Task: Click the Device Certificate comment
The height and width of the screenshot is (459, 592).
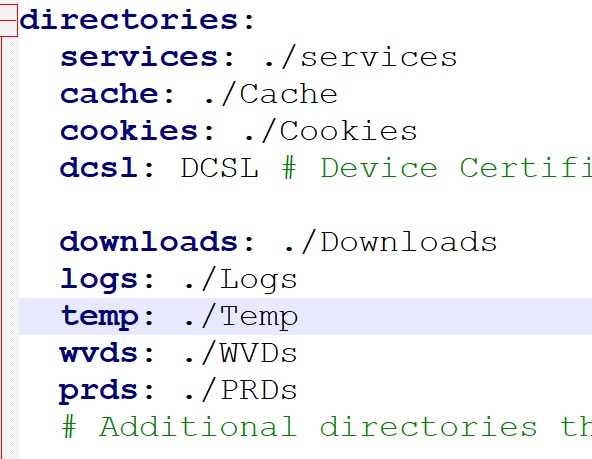Action: pos(437,168)
